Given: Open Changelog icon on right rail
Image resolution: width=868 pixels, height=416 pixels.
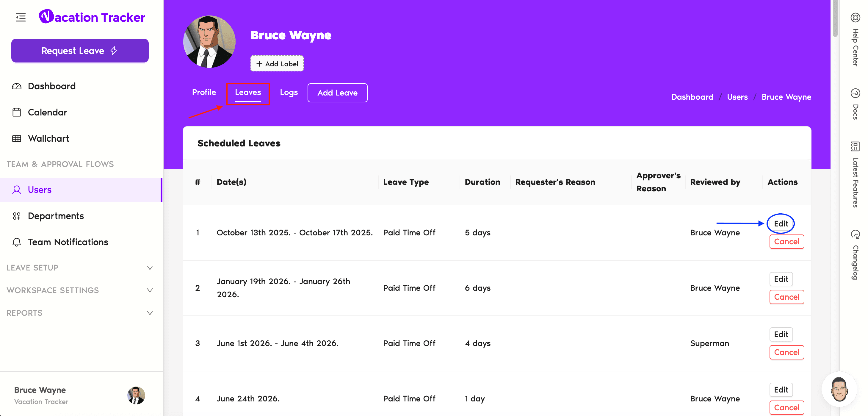Looking at the screenshot, I should [x=855, y=234].
